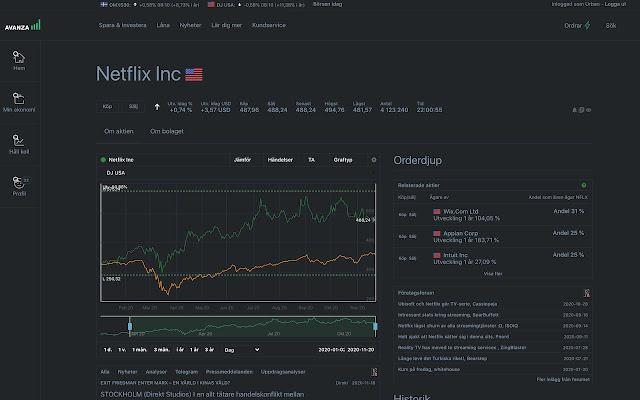The image size is (640, 400).
Task: Filter news by Telegram tab
Action: click(x=186, y=372)
